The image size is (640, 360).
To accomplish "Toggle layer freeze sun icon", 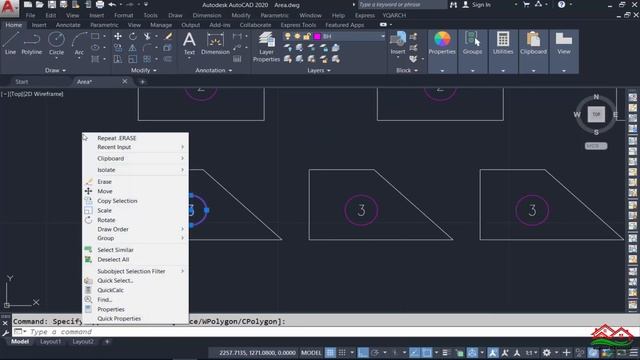I will [297, 36].
